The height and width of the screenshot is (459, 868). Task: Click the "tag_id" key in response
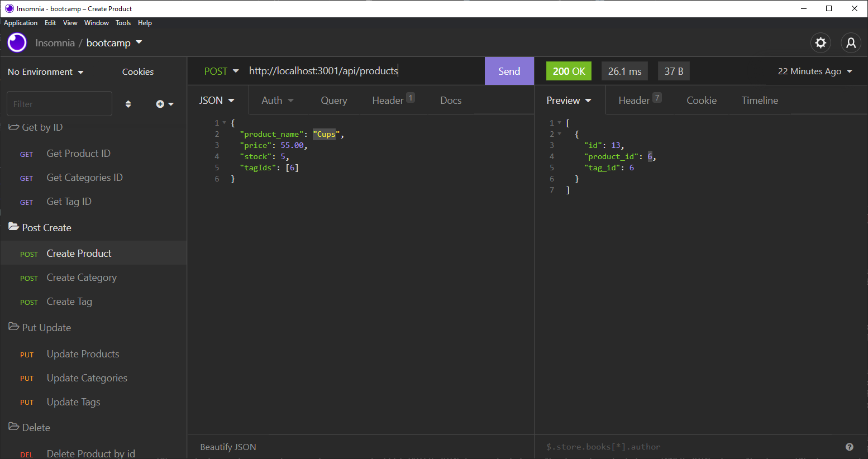coord(603,168)
